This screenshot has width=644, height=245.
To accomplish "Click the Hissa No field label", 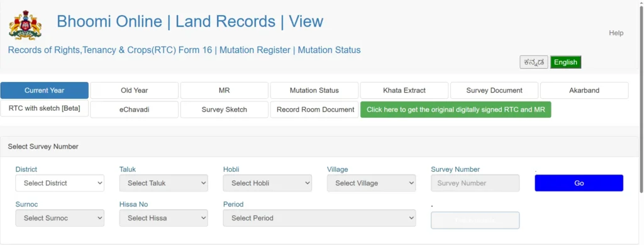I will [x=134, y=204].
